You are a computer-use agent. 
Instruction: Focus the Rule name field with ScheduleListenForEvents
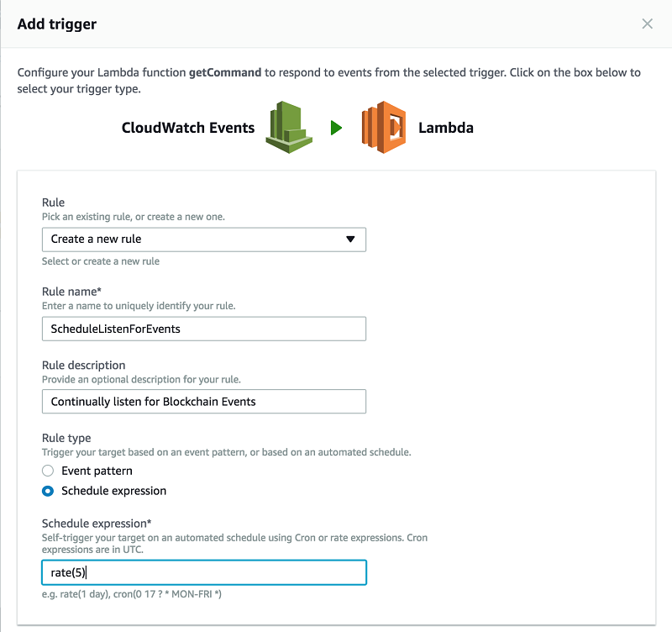tap(204, 329)
